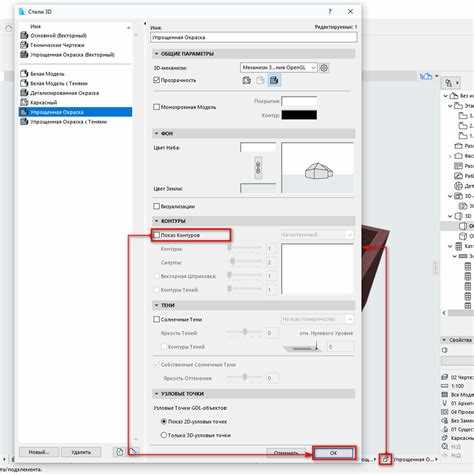Click the Новый... button
The image size is (474, 474).
click(x=39, y=452)
